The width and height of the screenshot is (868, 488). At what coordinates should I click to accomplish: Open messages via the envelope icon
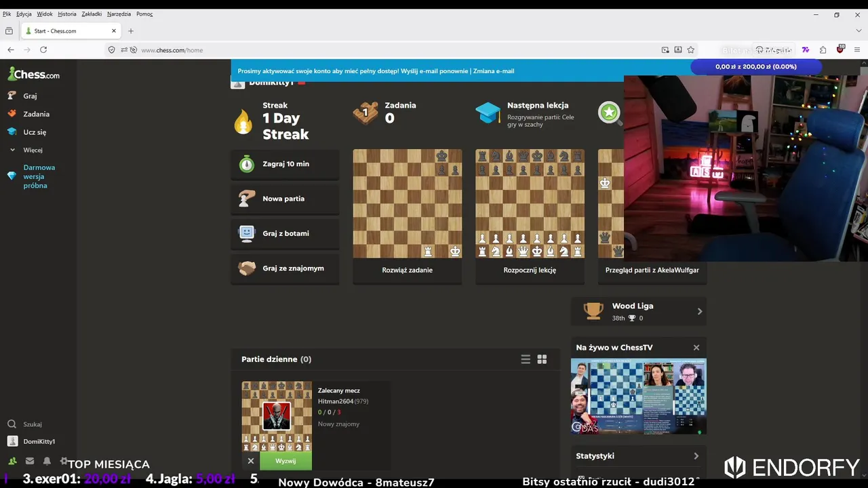(30, 461)
